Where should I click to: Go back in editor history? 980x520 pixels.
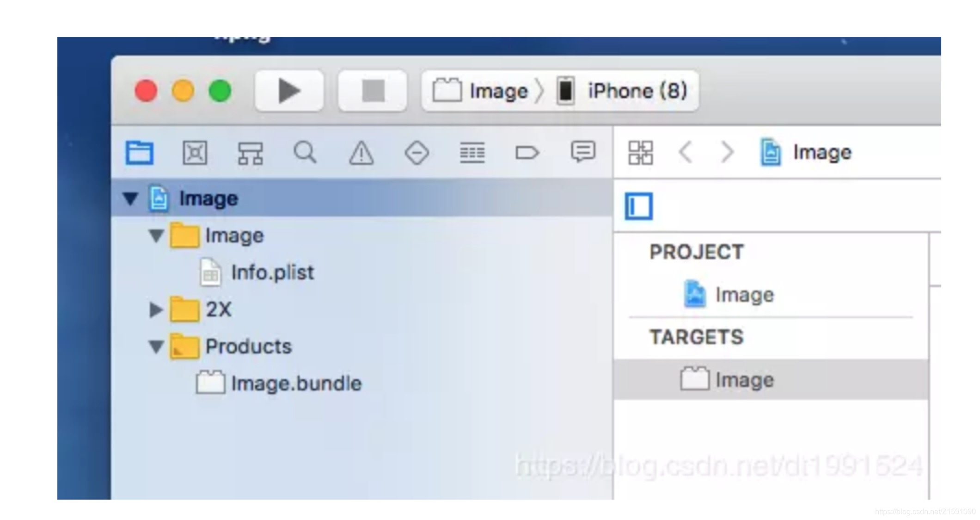pos(686,152)
